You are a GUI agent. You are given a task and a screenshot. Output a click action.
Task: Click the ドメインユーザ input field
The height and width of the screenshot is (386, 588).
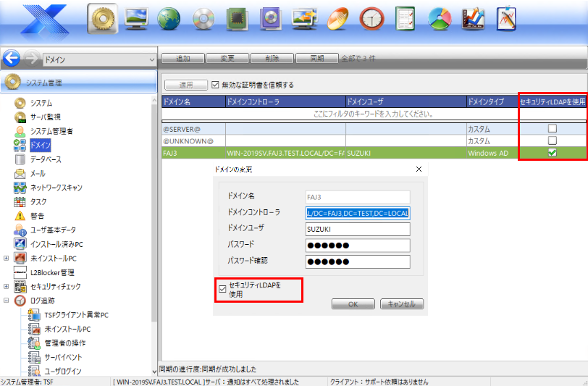(x=358, y=229)
